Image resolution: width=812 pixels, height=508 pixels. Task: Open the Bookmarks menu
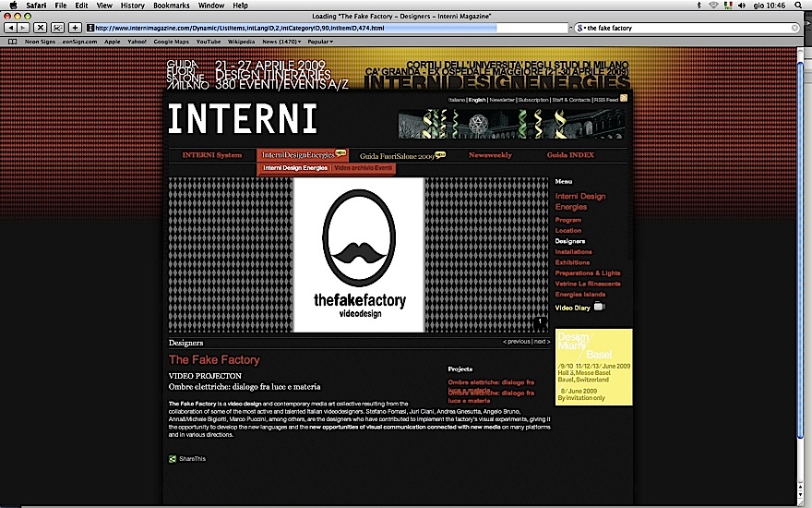[x=171, y=6]
